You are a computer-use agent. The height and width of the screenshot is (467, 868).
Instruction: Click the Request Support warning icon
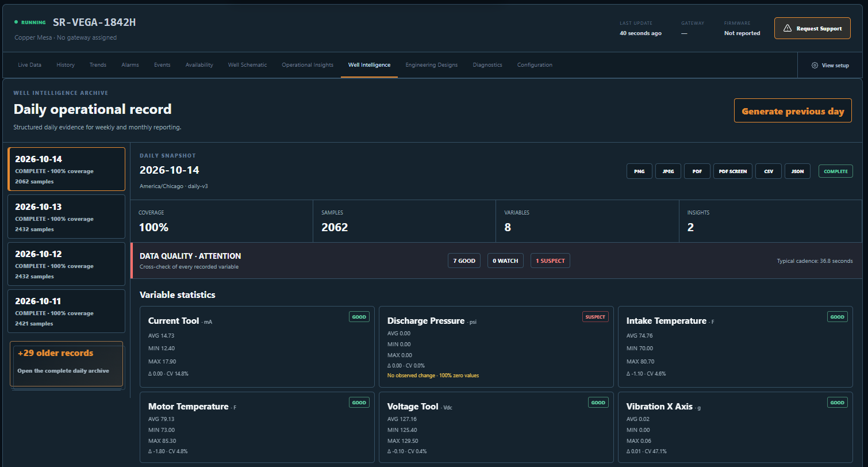coord(787,28)
